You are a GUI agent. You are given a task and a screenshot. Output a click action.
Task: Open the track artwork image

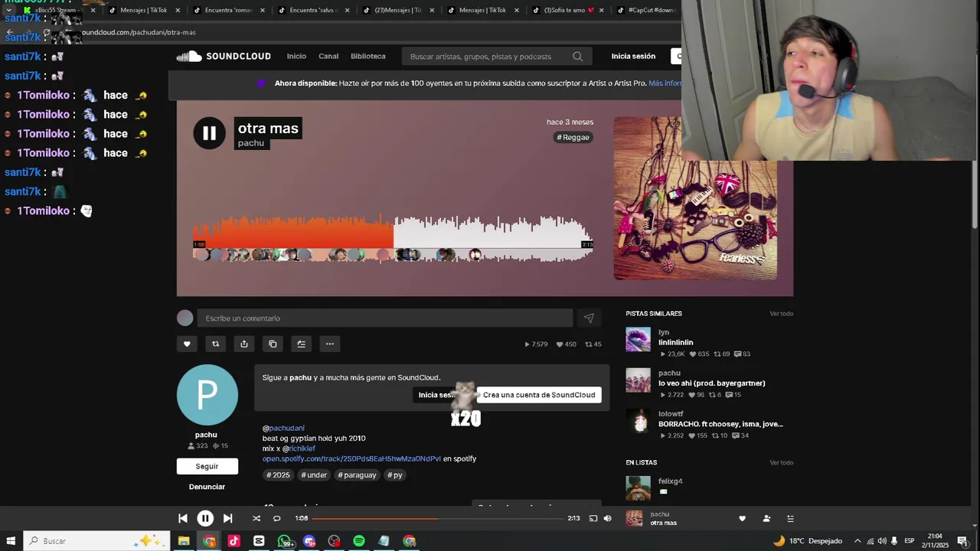click(x=695, y=198)
